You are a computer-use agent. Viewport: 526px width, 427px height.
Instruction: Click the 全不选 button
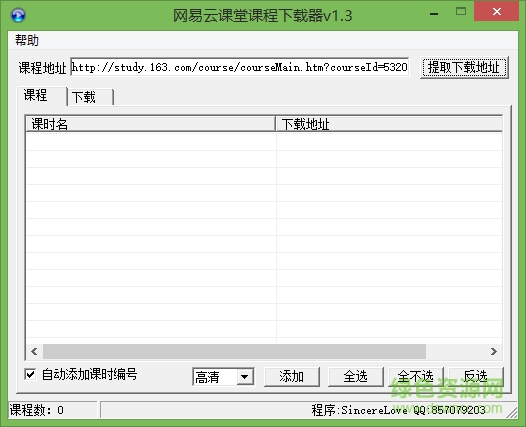point(416,377)
